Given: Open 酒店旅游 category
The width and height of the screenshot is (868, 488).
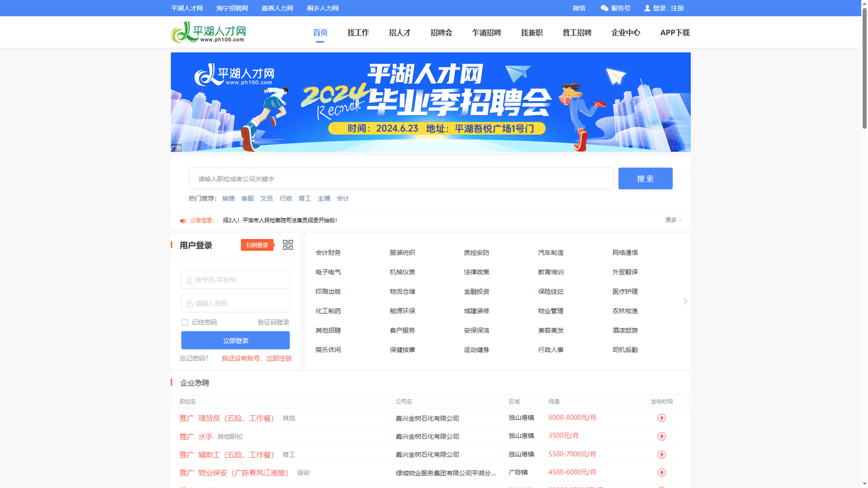Looking at the screenshot, I should click(625, 330).
